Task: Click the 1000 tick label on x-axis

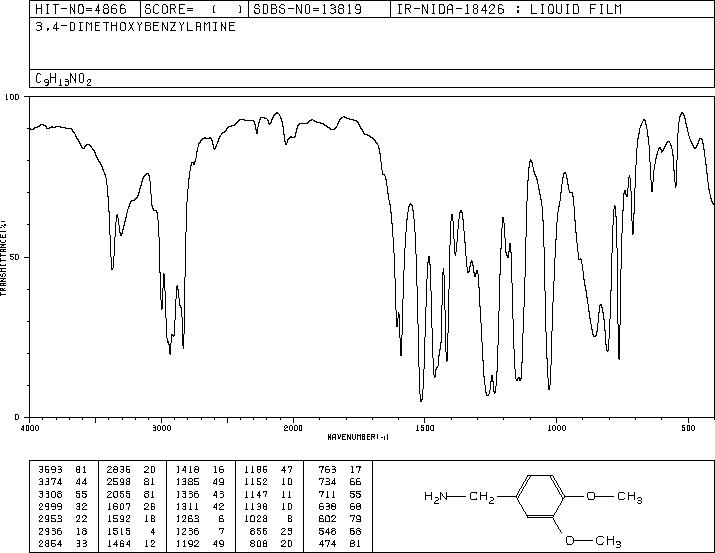Action: click(x=556, y=428)
